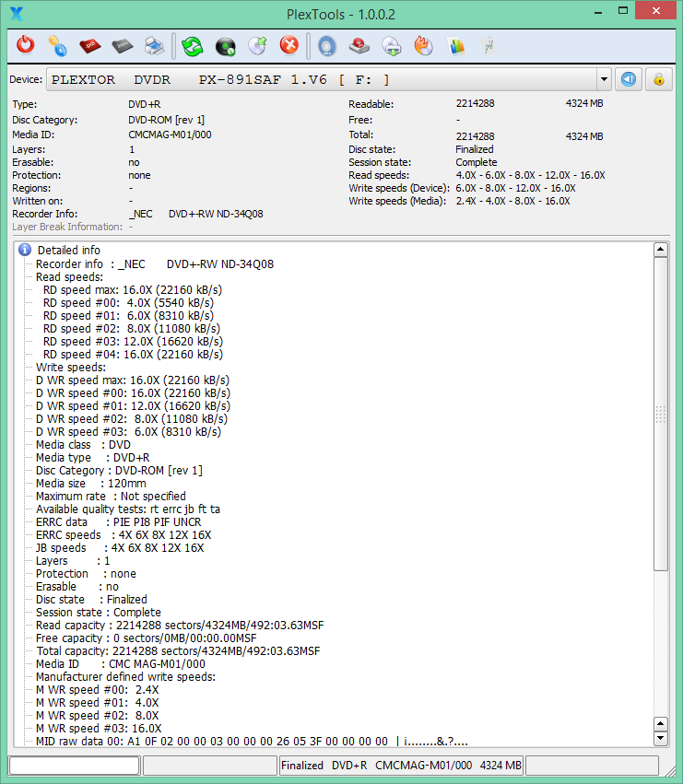Minimize the PlexTools window

[x=598, y=12]
